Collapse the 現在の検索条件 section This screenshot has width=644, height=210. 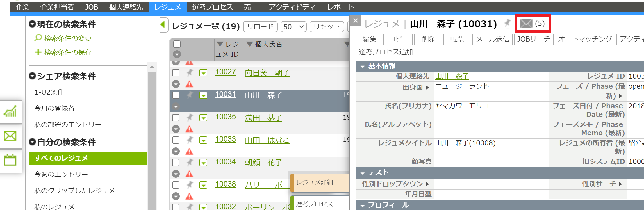[32, 24]
